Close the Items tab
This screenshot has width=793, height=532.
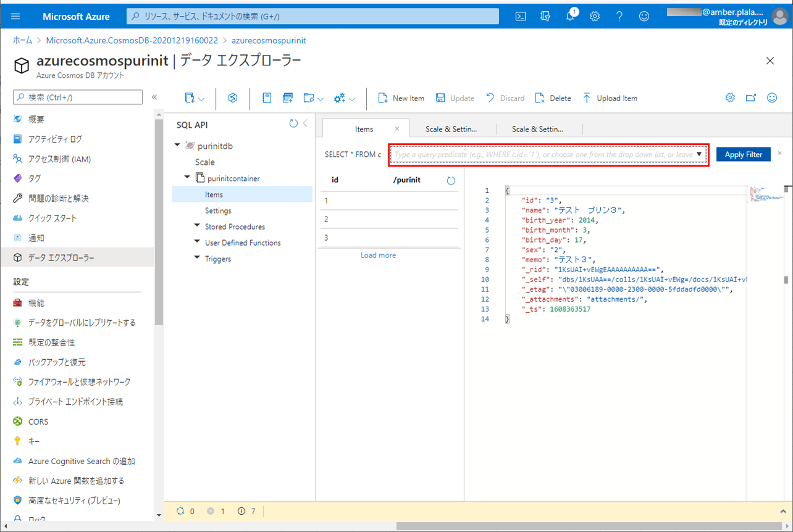click(x=397, y=129)
